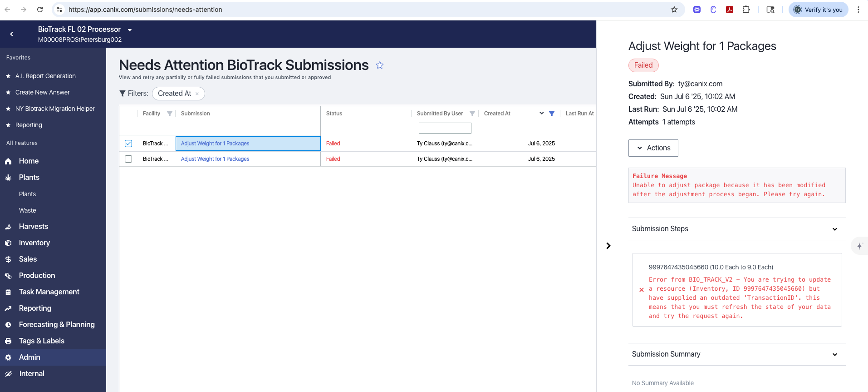
Task: Open second Adjust Weight for 1 Packages link
Action: click(215, 159)
